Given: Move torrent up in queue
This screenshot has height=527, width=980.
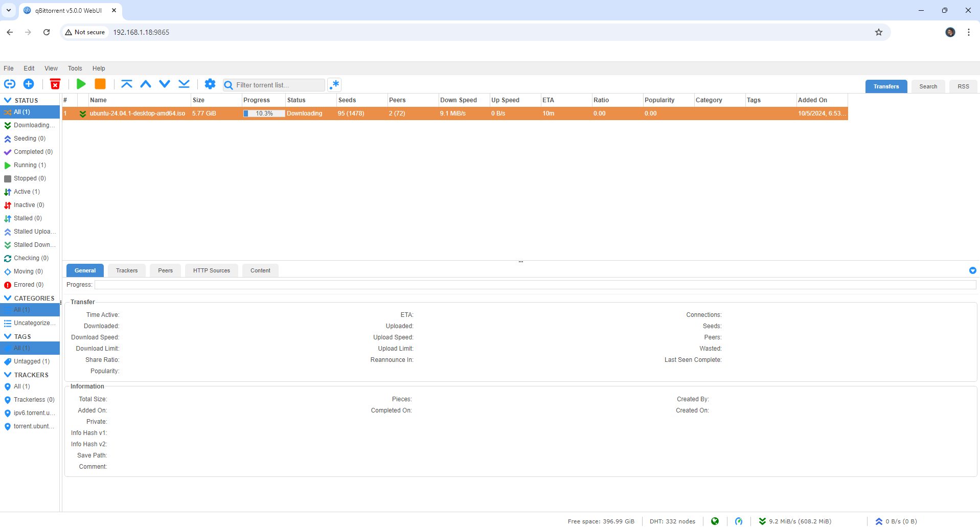Looking at the screenshot, I should pyautogui.click(x=146, y=84).
